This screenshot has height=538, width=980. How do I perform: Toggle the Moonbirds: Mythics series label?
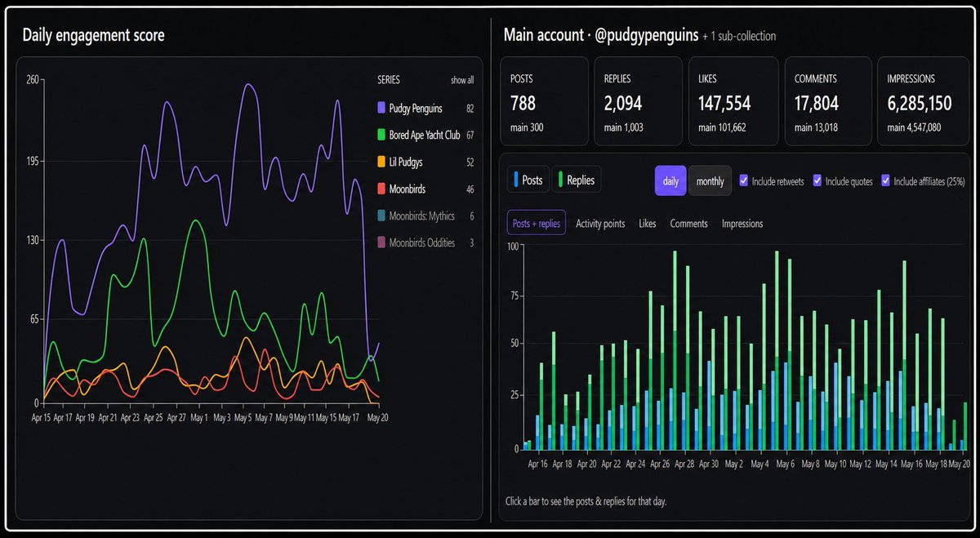(423, 216)
